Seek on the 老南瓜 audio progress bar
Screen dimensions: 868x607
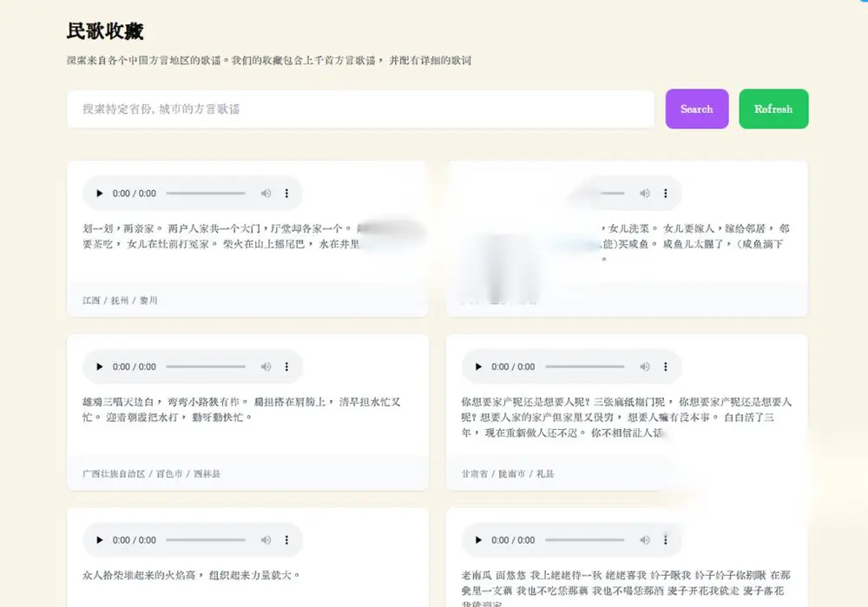584,540
